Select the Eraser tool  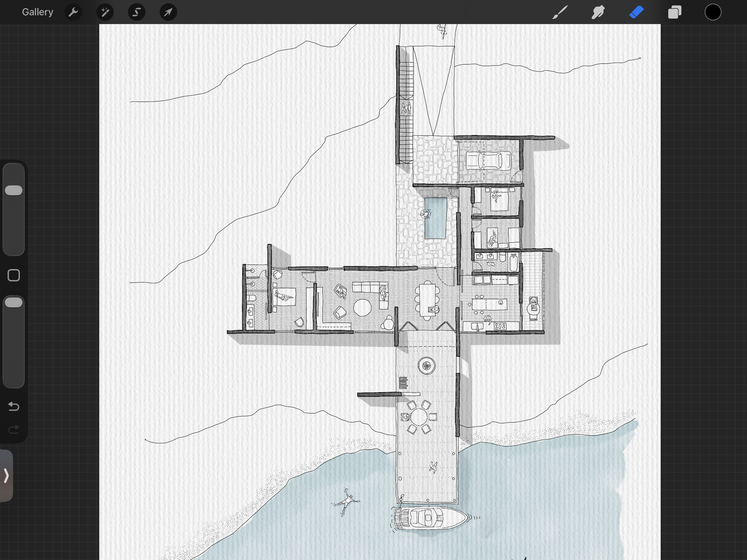636,12
